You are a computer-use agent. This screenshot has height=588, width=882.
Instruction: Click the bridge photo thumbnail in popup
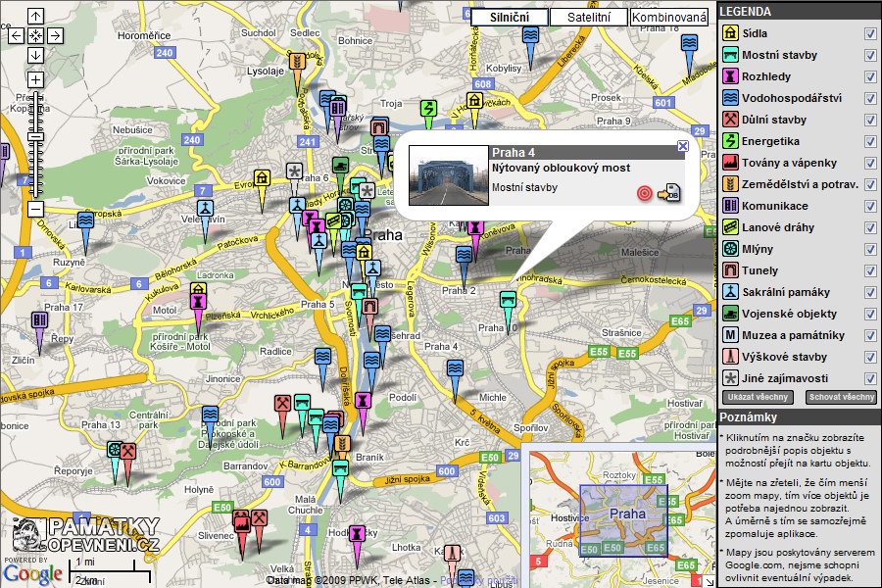click(447, 175)
